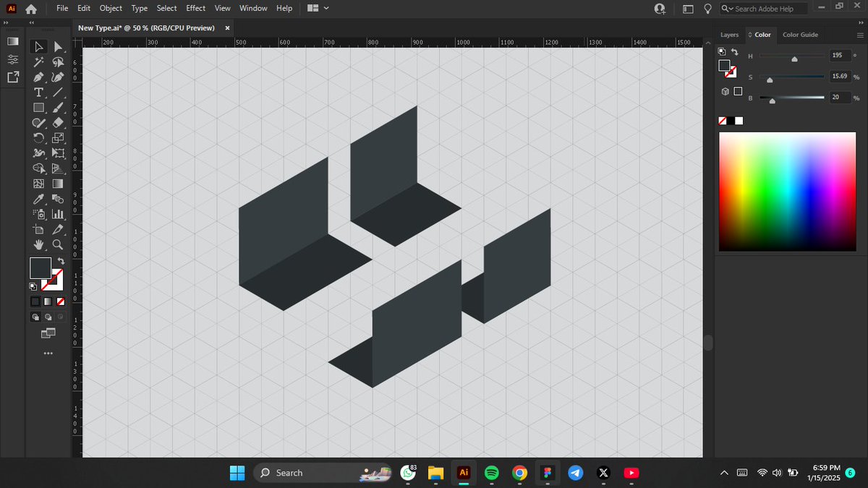Select the Rectangle tool
Image resolution: width=868 pixels, height=488 pixels.
(x=39, y=108)
